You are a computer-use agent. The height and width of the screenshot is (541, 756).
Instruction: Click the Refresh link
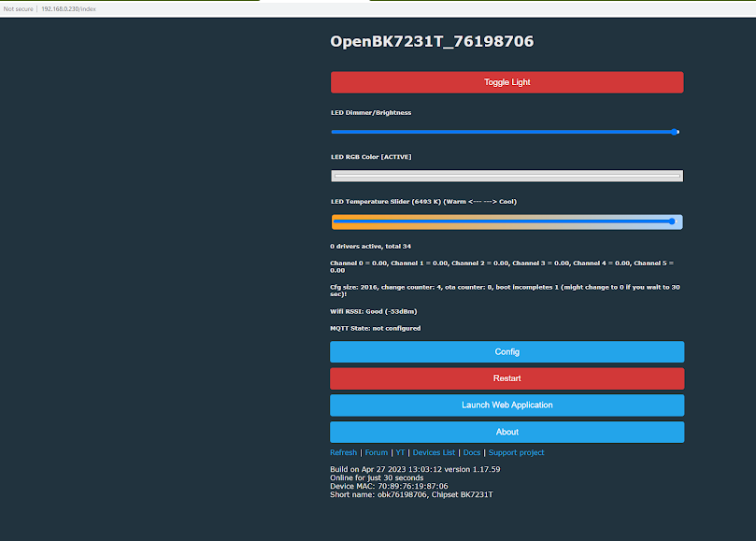[343, 452]
